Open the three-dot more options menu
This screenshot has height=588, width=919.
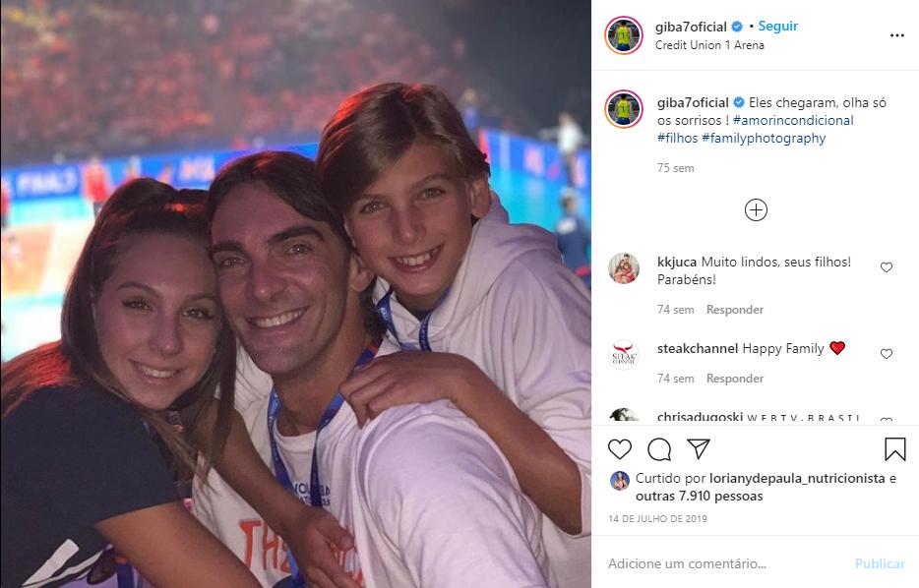point(896,35)
